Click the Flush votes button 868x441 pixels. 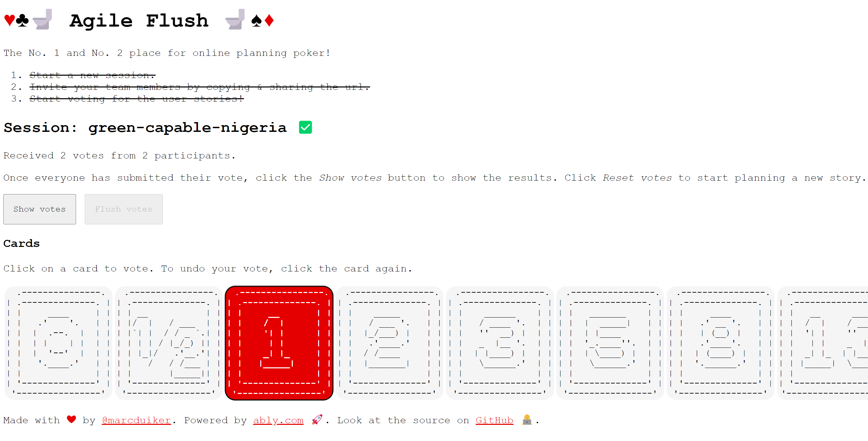pyautogui.click(x=124, y=209)
